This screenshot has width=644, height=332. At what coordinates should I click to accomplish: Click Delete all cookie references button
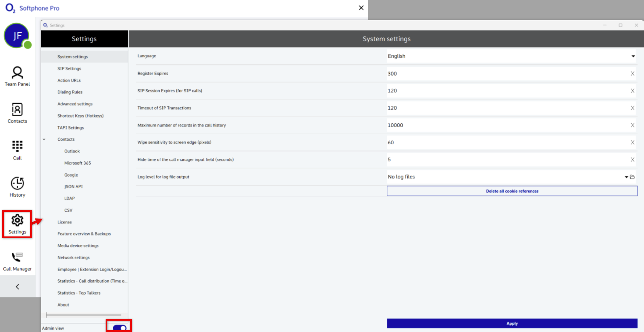tap(512, 191)
